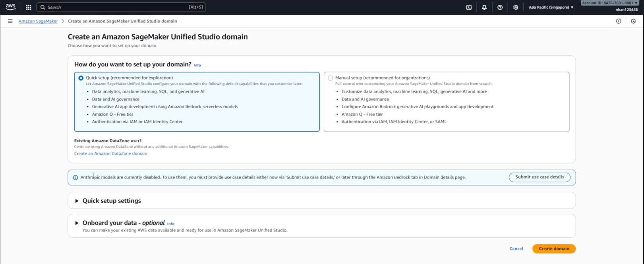Open the info panel icon in header
The height and width of the screenshot is (264, 644).
click(x=619, y=21)
